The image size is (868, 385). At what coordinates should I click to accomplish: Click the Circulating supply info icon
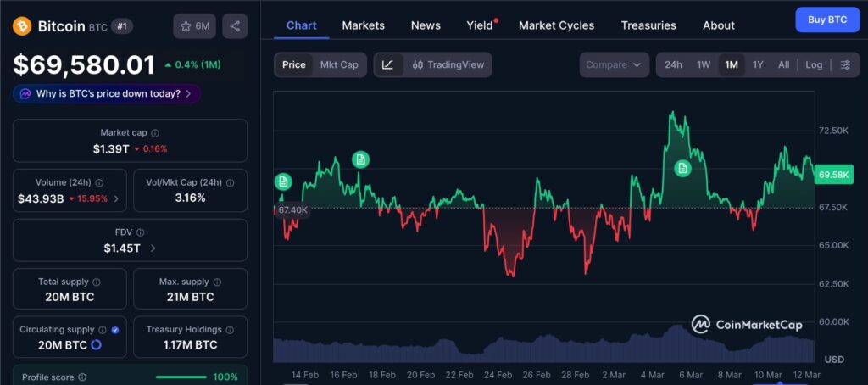point(103,330)
